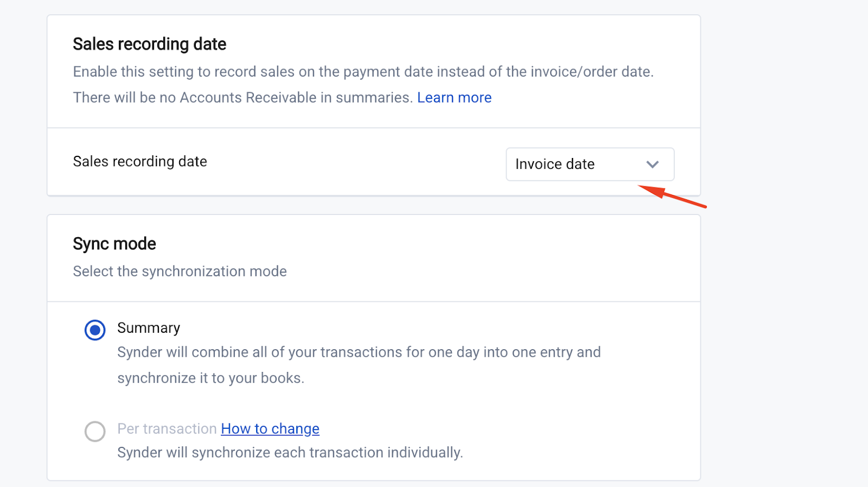
Task: Click the no Accounts Receivable sentence
Action: (243, 98)
